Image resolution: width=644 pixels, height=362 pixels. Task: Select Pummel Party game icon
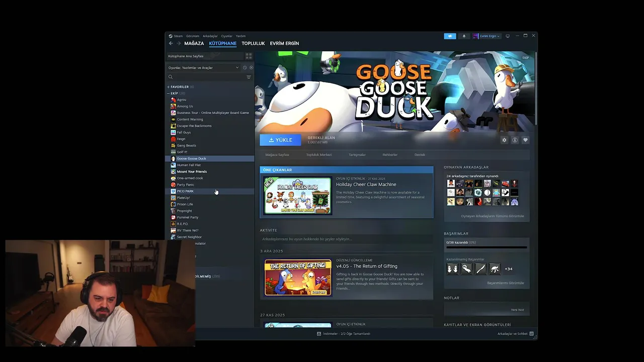[x=174, y=217]
